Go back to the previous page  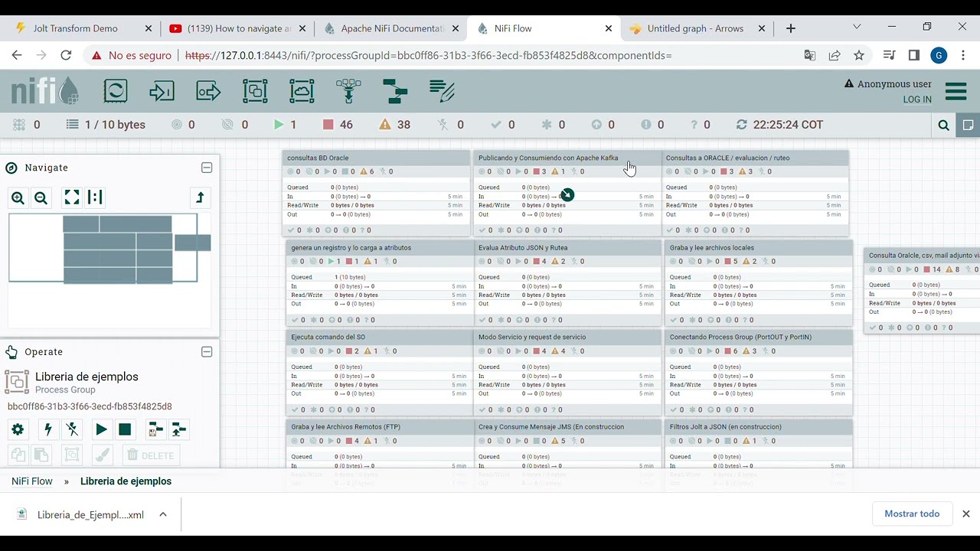click(17, 55)
